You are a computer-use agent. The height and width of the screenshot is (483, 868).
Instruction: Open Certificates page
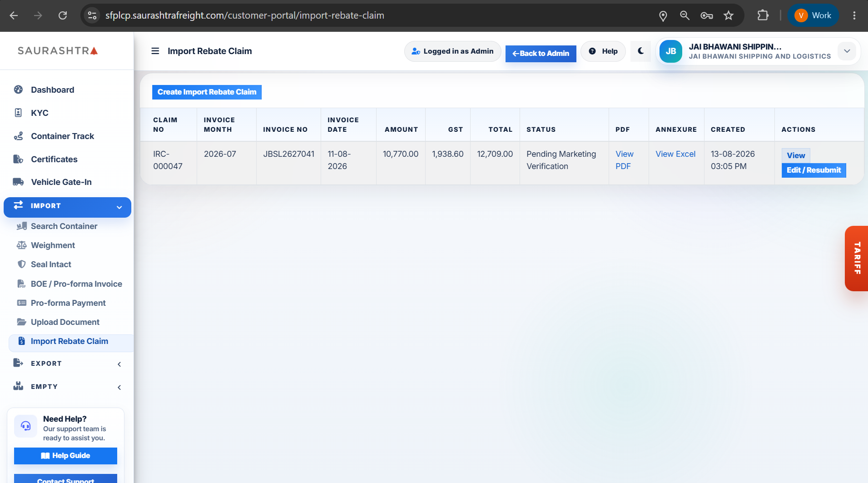click(54, 159)
